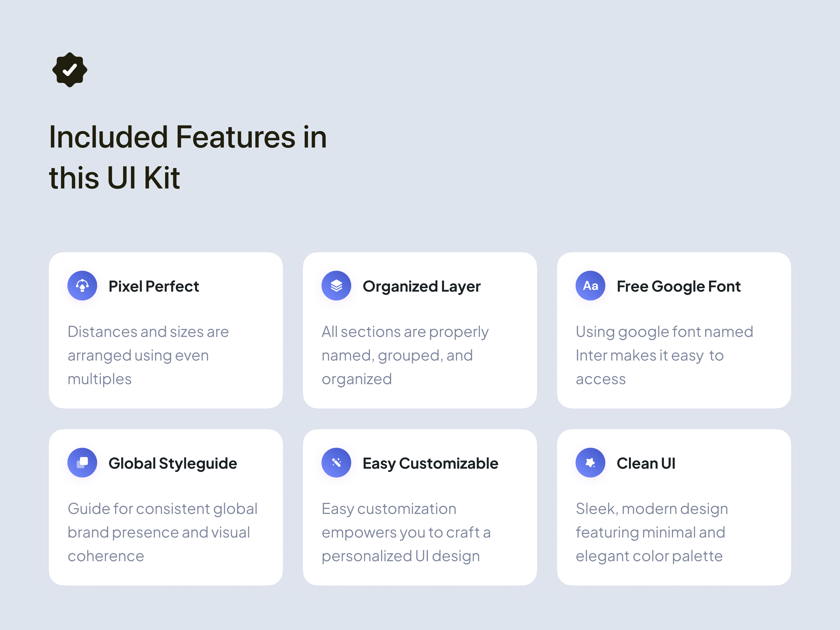Click the Clean UI star icon

[x=591, y=463]
